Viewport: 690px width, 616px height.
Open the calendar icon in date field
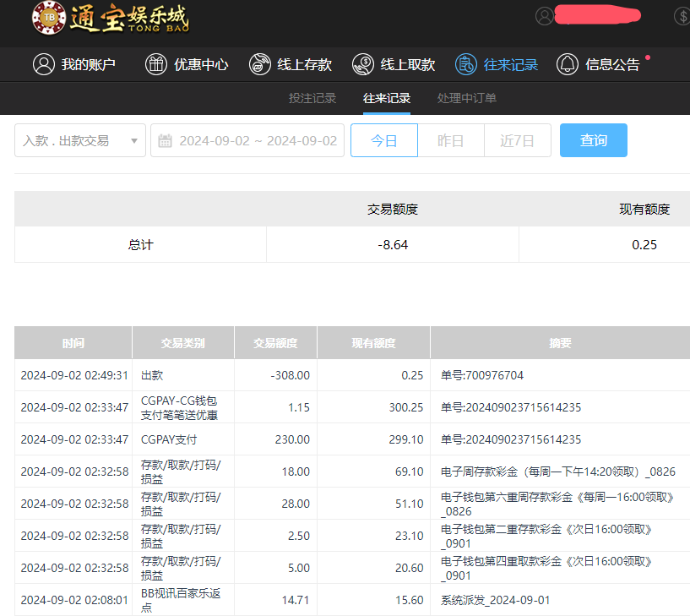pyautogui.click(x=166, y=140)
